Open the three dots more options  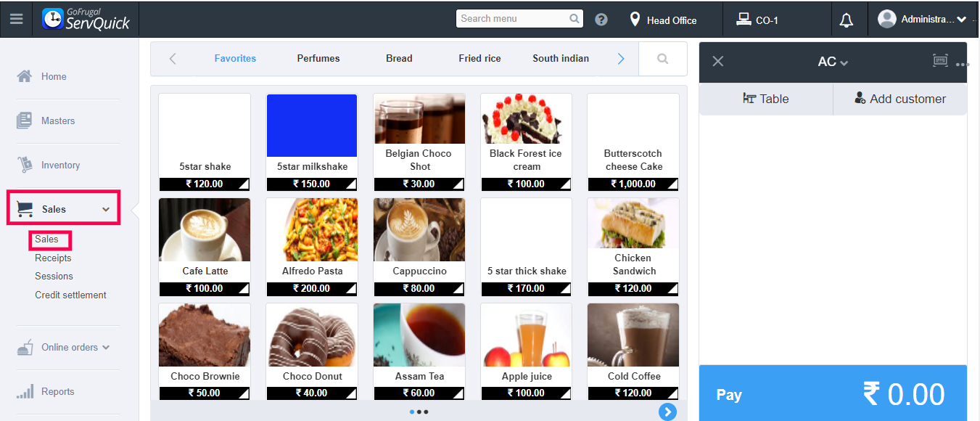963,65
